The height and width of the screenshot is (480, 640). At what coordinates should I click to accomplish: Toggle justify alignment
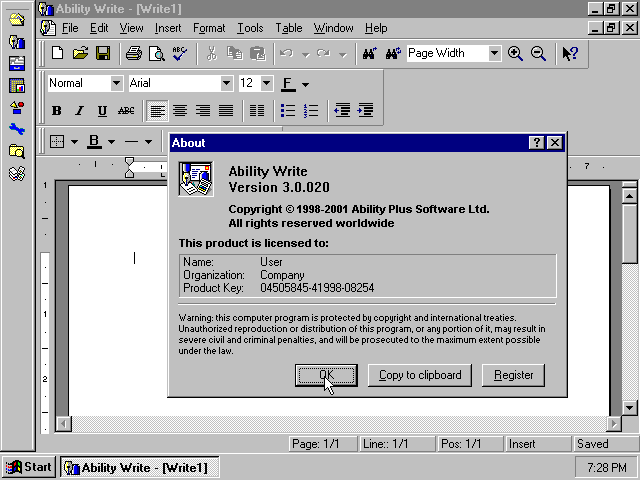(226, 111)
